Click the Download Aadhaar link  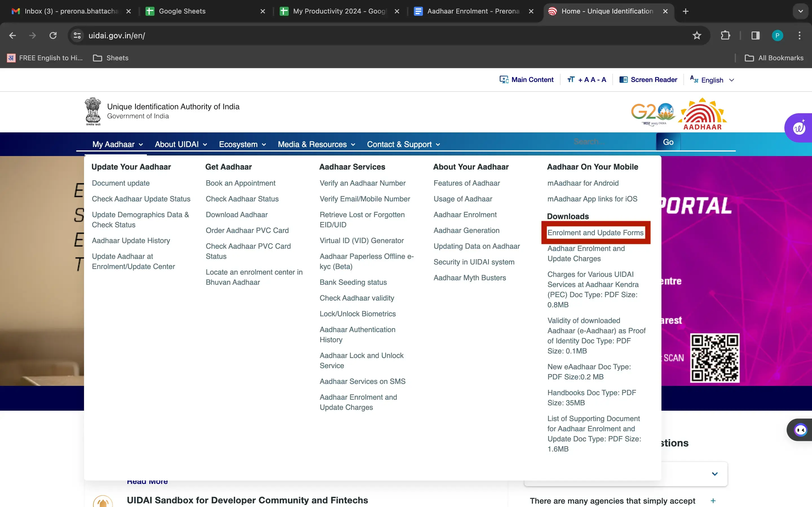pos(237,215)
